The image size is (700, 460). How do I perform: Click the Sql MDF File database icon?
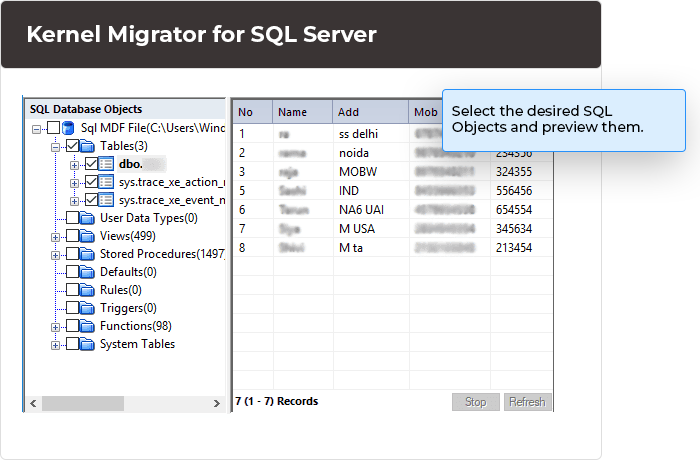[x=68, y=128]
